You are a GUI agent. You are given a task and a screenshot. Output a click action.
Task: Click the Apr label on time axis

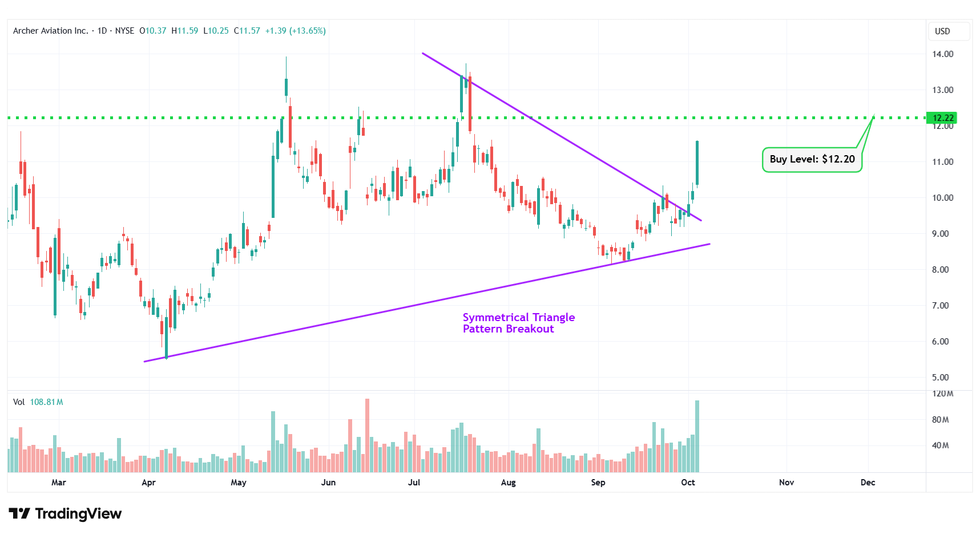pyautogui.click(x=148, y=483)
